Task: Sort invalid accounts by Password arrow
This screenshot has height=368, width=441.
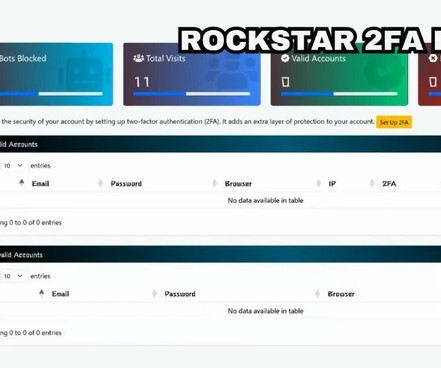Action: [x=154, y=293]
